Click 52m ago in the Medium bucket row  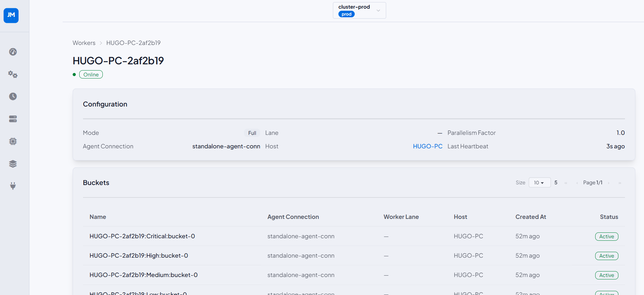pos(527,275)
